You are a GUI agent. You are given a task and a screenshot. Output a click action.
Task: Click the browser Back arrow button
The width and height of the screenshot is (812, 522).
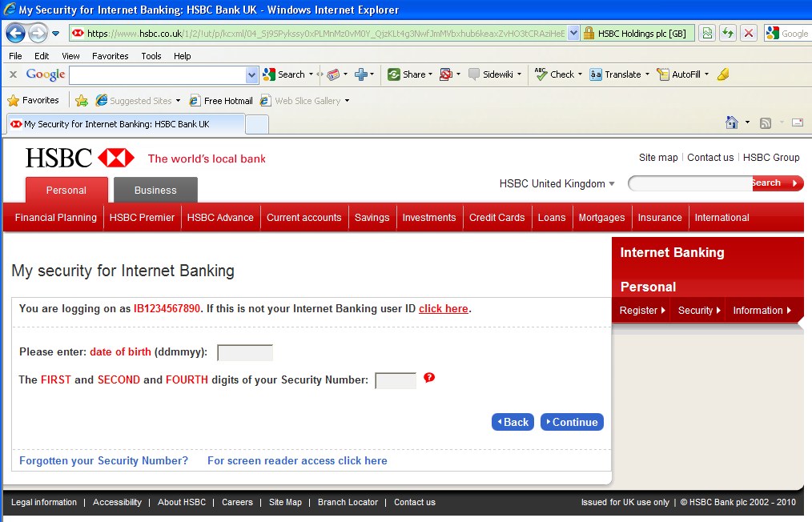15,33
